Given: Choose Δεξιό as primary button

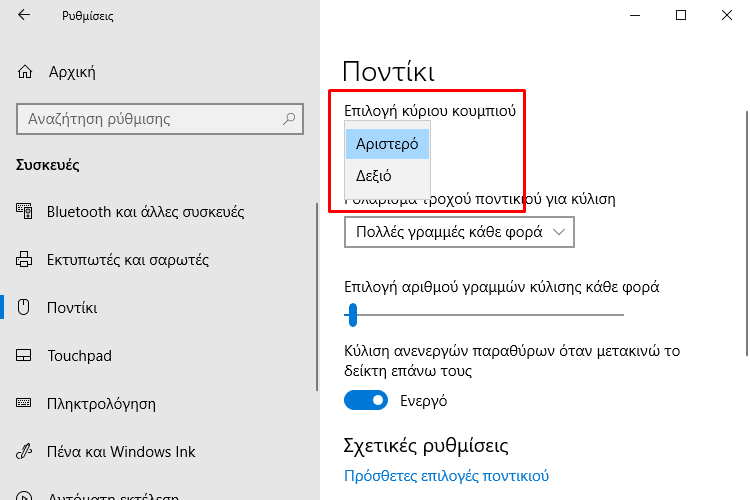Looking at the screenshot, I should click(x=374, y=176).
